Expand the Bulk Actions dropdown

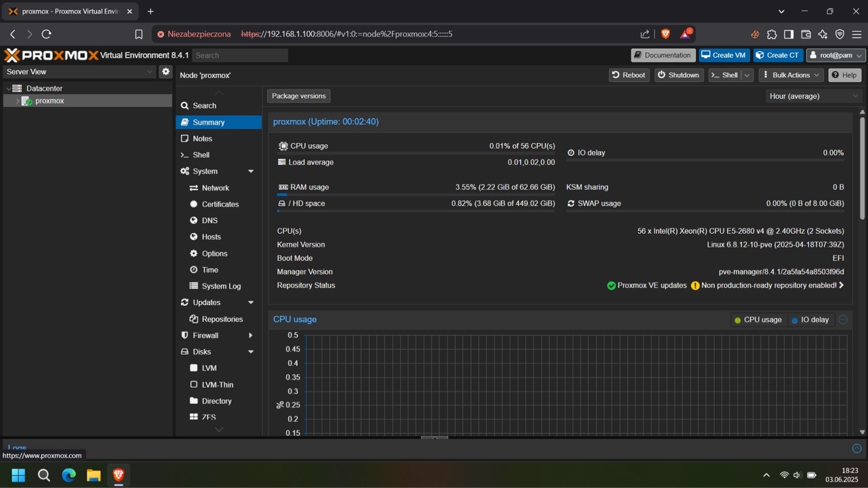coord(791,75)
